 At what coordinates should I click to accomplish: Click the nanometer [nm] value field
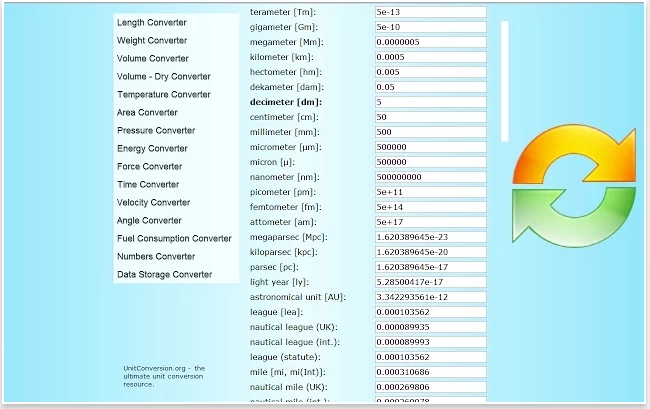[x=429, y=177]
